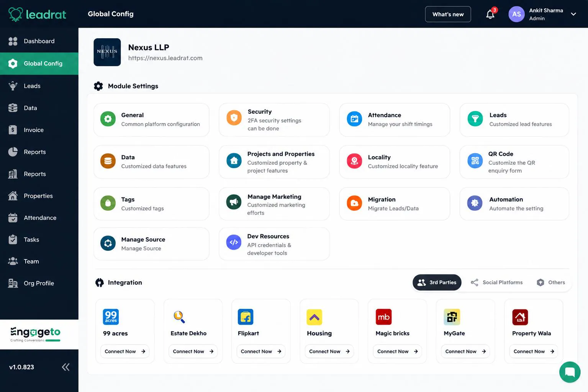Click Connect Now for MyGate
Screen dimensions: 588x392
tap(465, 351)
